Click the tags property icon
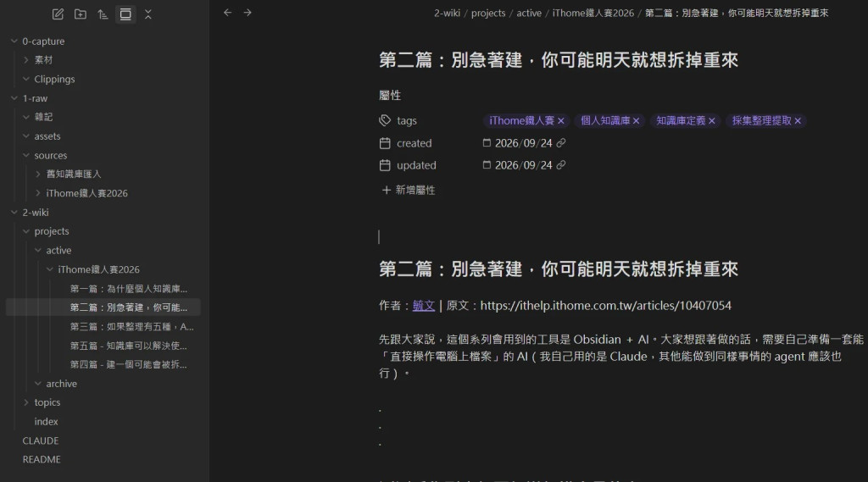 click(x=385, y=120)
